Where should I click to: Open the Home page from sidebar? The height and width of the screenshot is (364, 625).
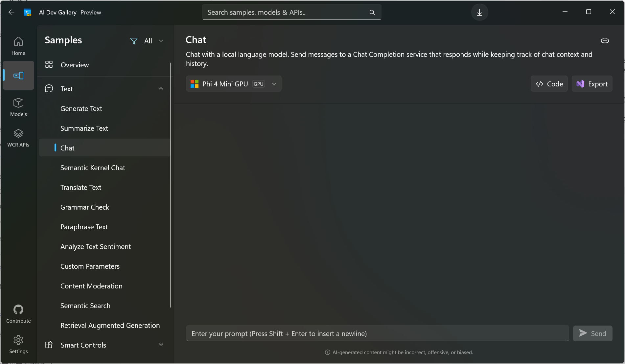[18, 46]
